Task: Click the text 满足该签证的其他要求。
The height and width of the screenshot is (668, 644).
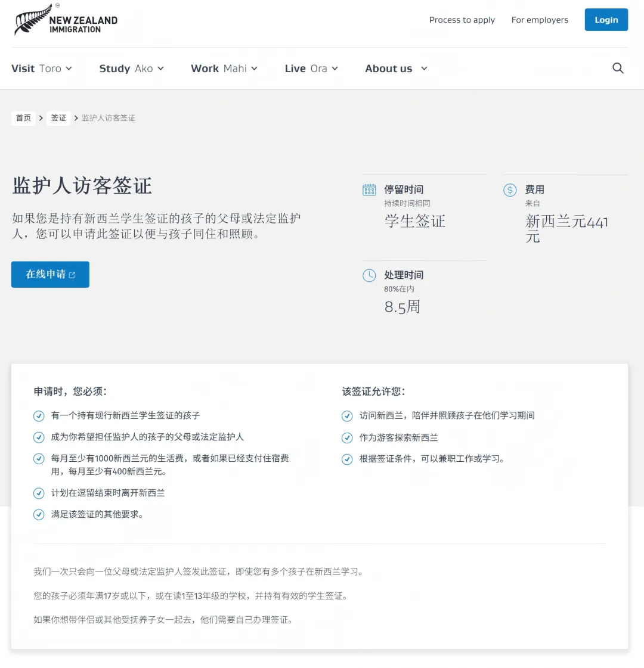Action: click(x=97, y=514)
